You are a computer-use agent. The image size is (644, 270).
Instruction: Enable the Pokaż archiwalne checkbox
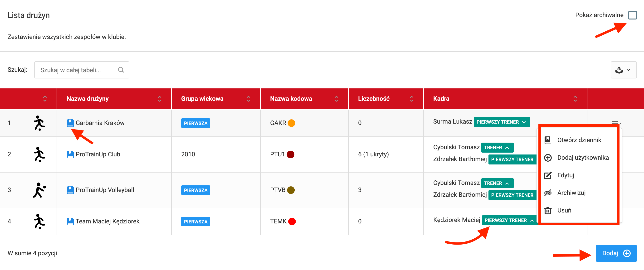pos(632,15)
